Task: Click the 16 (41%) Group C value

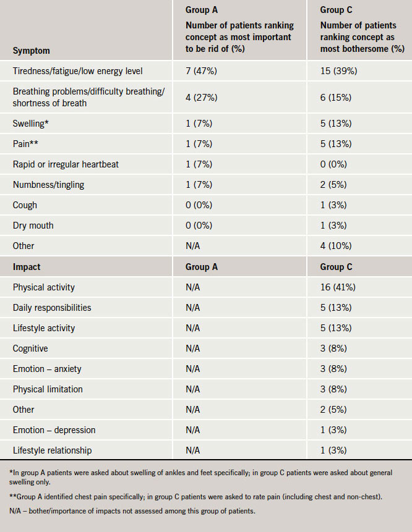Action: [338, 287]
